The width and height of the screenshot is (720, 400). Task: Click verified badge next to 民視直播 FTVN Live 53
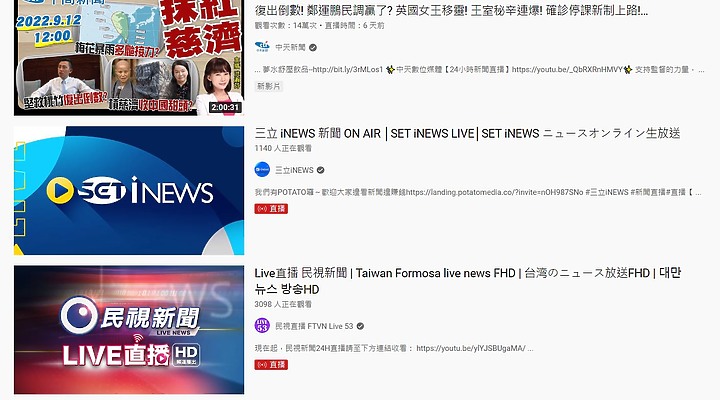coord(360,326)
